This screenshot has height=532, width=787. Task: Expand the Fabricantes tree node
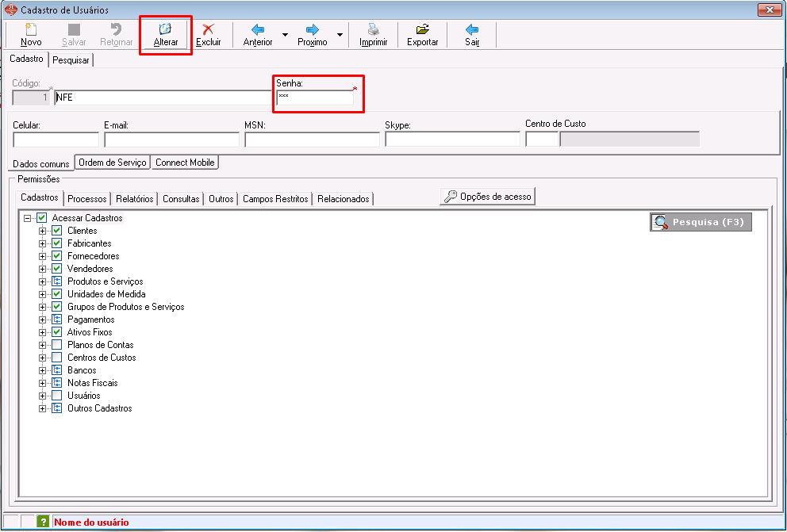[x=42, y=243]
